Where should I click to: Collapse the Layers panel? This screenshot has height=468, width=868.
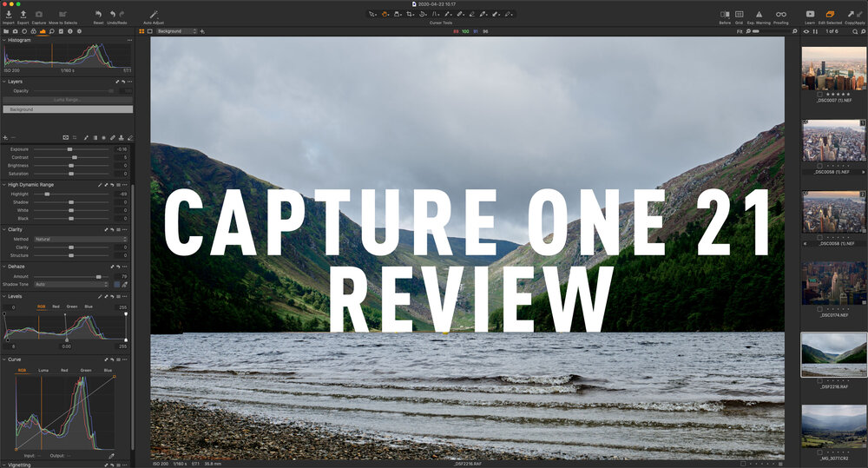[x=3, y=82]
